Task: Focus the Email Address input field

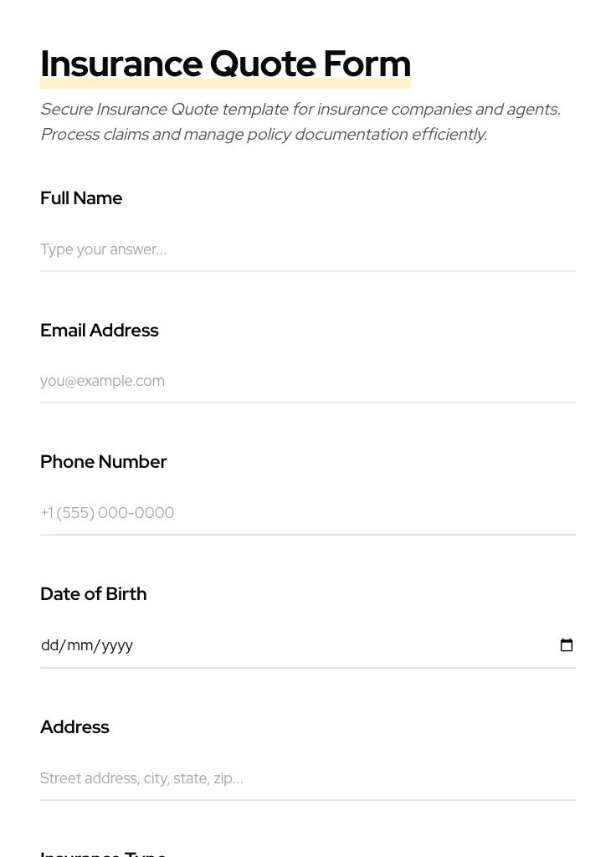Action: point(307,382)
